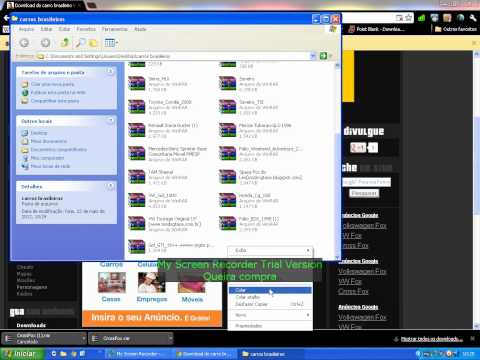Viewport: 480px width, 360px height.
Task: Select the Toyota_Corolla_2000 WinRAR archive icon
Action: 137,107
